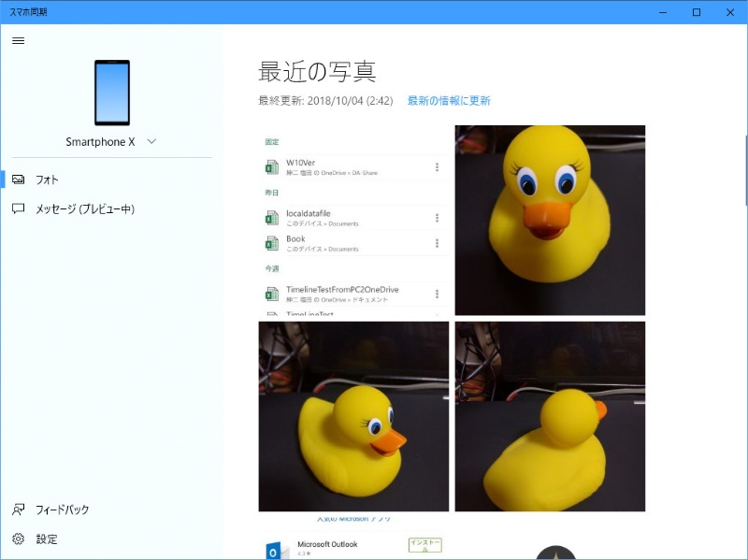Open the front-facing rubber duck photo
This screenshot has width=748, height=560.
[x=550, y=221]
